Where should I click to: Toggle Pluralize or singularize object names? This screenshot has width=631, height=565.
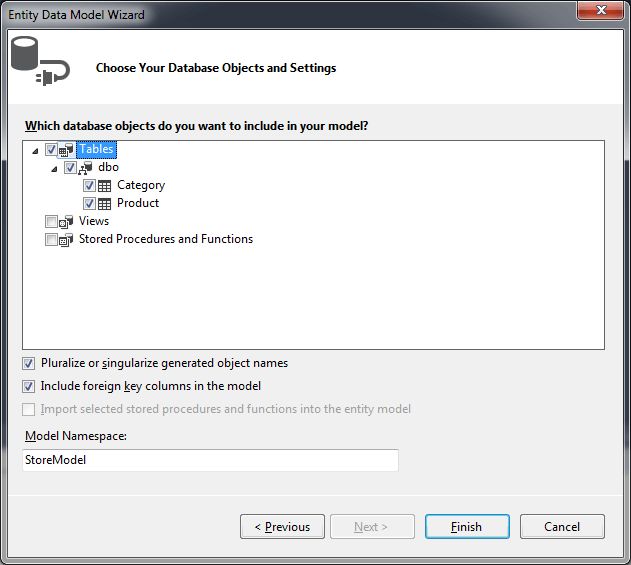(x=28, y=363)
